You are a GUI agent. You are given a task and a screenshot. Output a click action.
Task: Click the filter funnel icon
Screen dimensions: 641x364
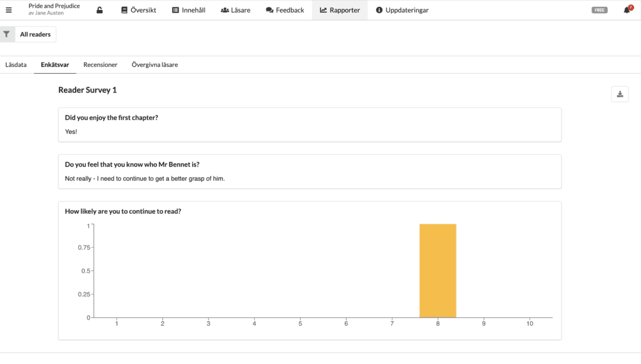pyautogui.click(x=7, y=34)
